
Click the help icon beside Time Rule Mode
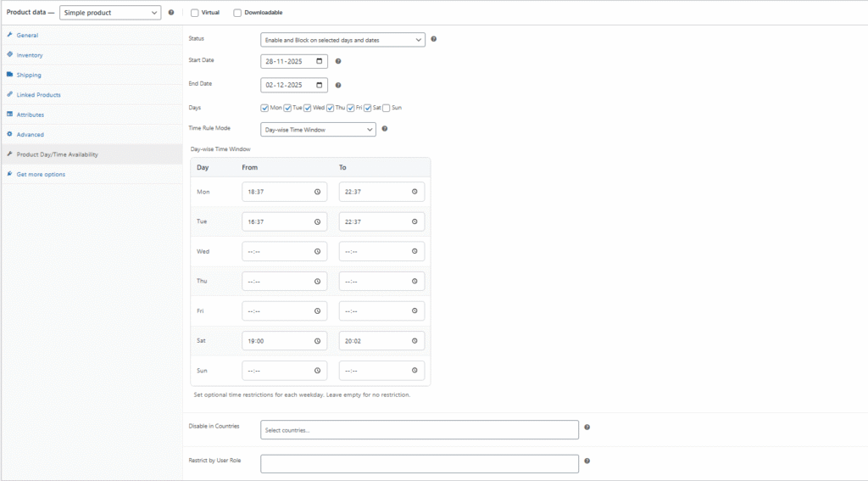(385, 129)
